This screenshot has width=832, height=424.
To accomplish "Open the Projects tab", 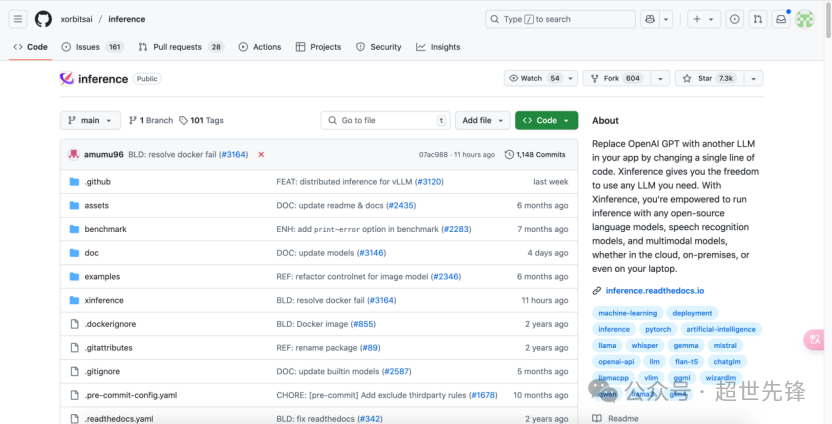I will coord(318,47).
